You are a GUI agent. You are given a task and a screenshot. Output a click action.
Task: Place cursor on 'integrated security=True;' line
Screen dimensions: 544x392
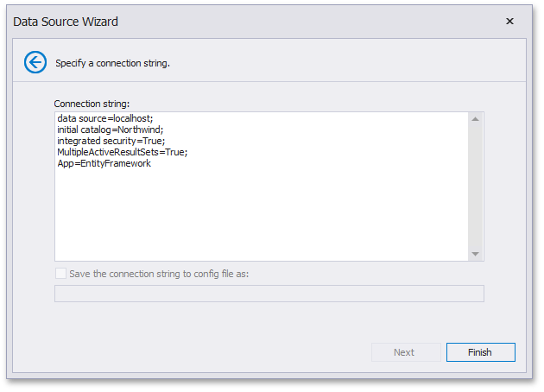point(111,141)
